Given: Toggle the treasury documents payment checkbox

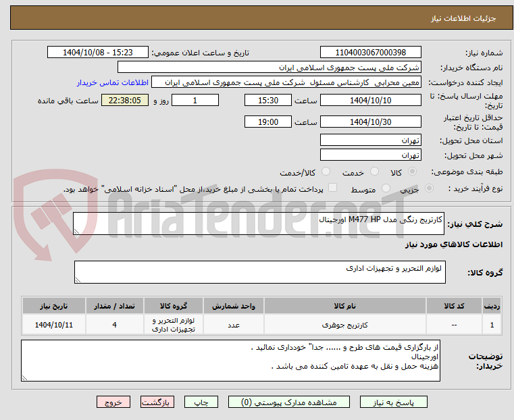Looking at the screenshot, I should [x=332, y=188].
